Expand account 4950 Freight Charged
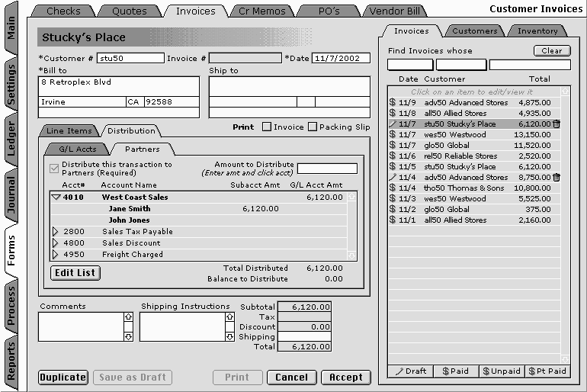Screen dimensions: 587x392 click(56, 254)
